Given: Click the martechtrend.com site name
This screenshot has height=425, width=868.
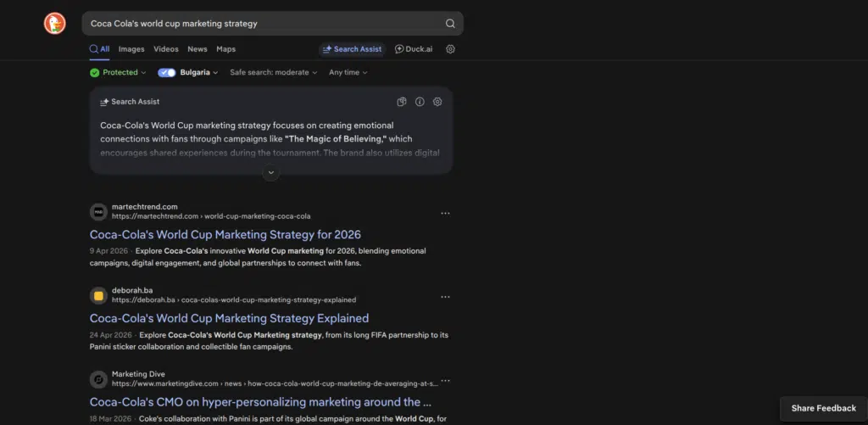Looking at the screenshot, I should point(144,207).
